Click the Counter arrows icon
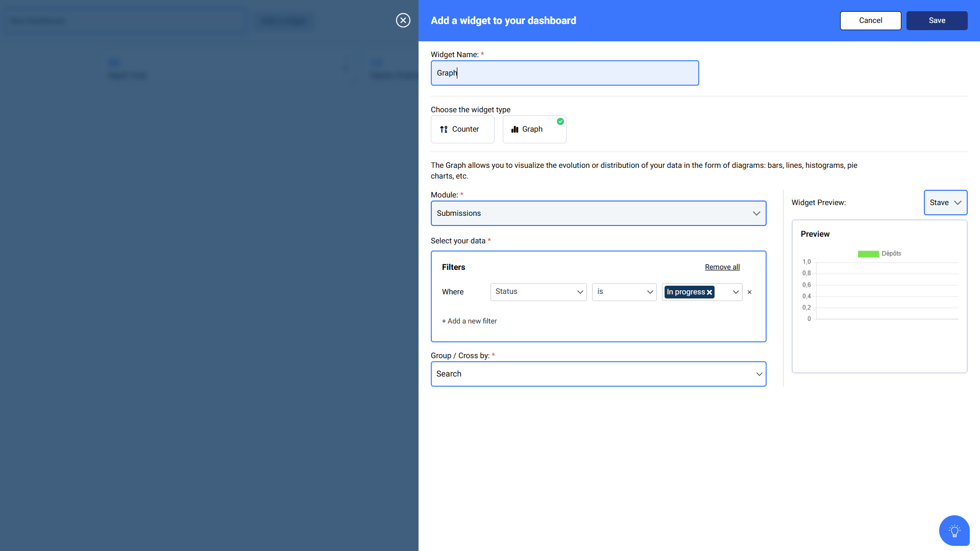 [x=444, y=130]
